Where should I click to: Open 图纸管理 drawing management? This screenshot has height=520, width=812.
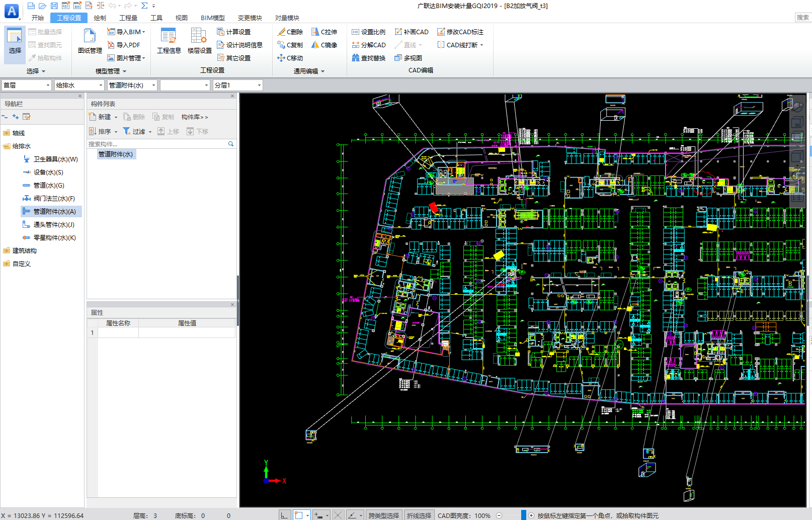[90, 41]
